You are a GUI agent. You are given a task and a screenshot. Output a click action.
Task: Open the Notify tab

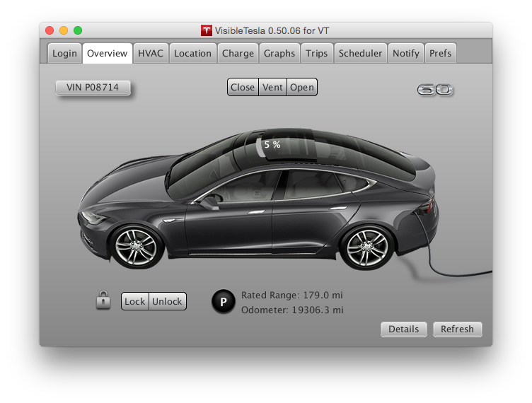(406, 53)
